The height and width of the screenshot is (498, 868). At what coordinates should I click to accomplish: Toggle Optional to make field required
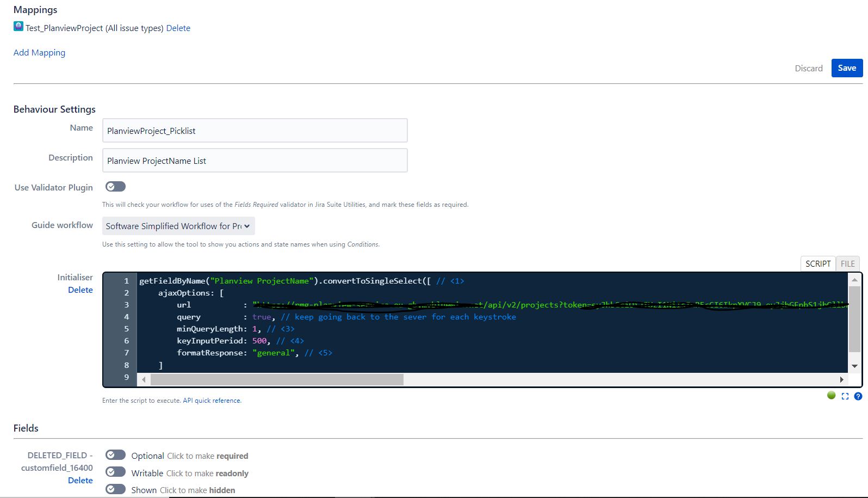point(115,455)
